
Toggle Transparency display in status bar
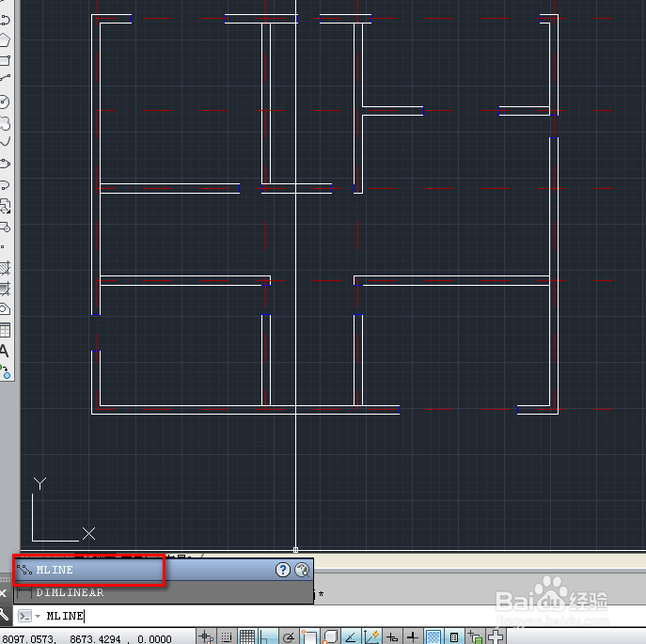(x=433, y=637)
